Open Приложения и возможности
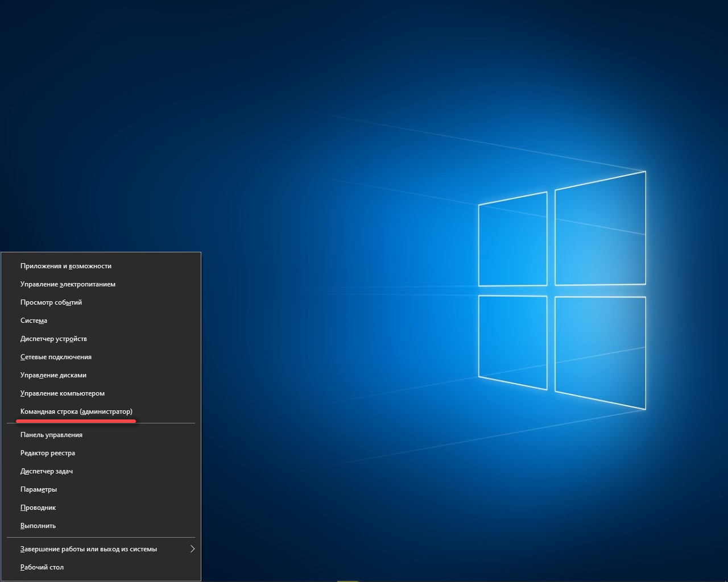 pyautogui.click(x=101, y=266)
